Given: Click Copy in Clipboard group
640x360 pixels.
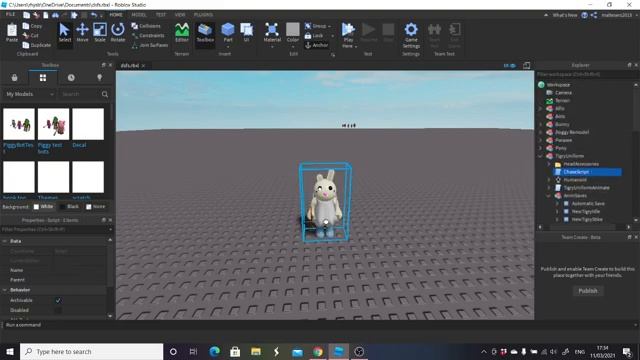Looking at the screenshot, I should (32, 26).
